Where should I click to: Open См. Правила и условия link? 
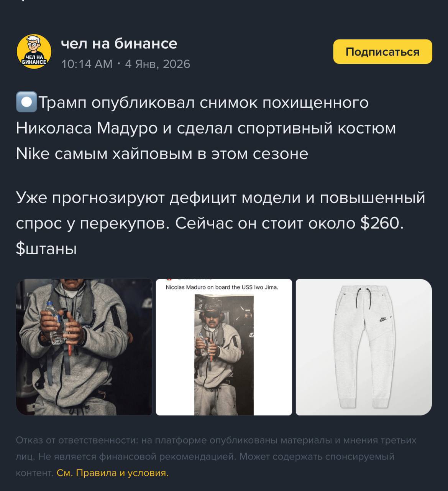click(x=113, y=473)
